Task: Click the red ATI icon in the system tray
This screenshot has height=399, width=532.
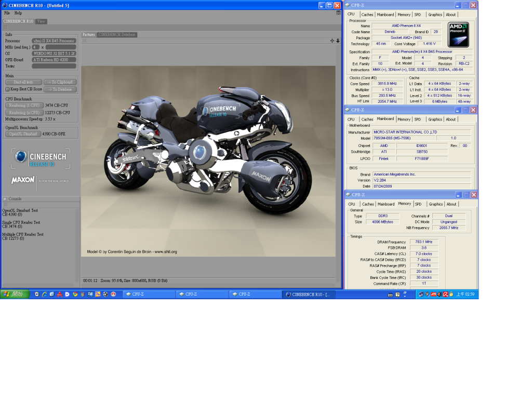Action: [x=433, y=294]
